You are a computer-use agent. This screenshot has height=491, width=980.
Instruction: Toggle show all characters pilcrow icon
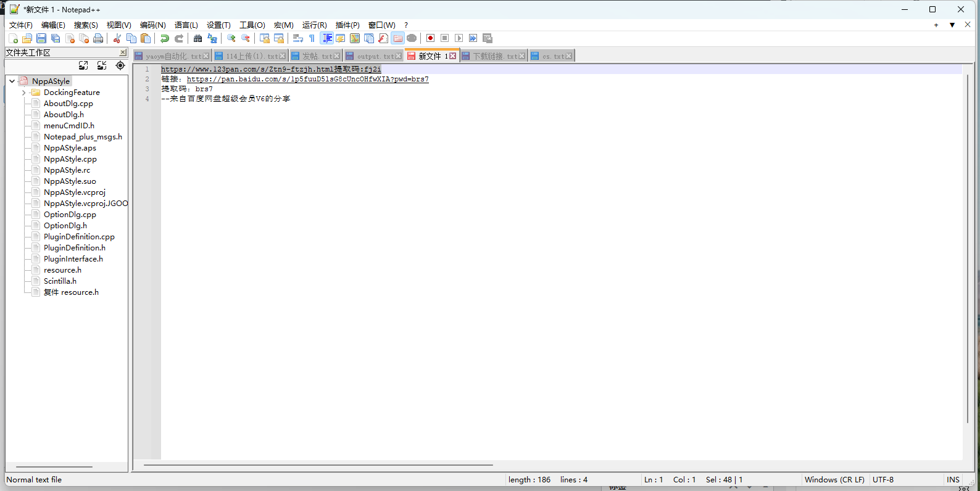[x=312, y=38]
